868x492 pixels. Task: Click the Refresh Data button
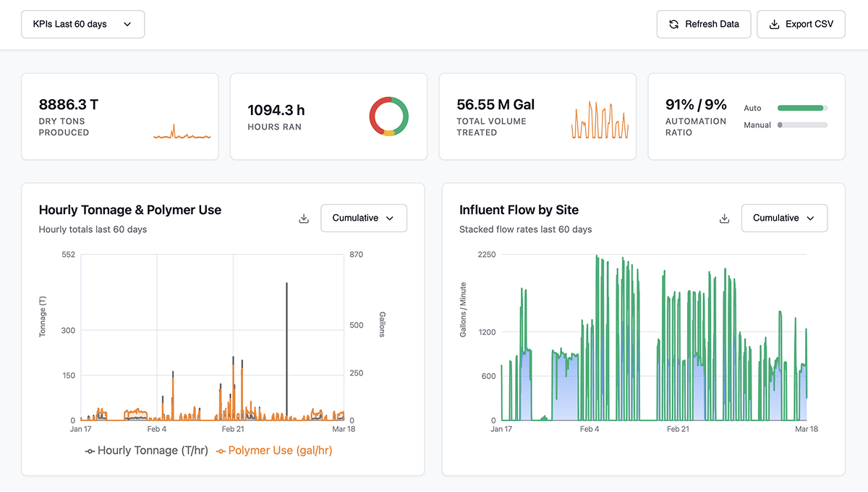point(704,24)
